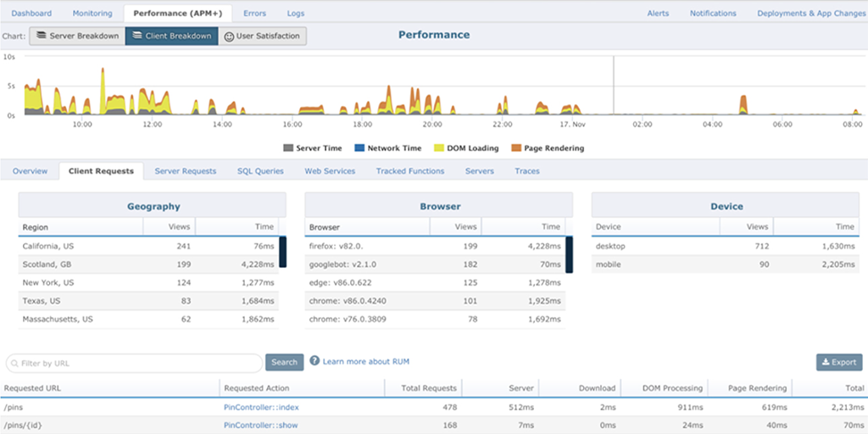Viewport: 868px width, 434px height.
Task: Open the PinController::show action link
Action: click(x=260, y=426)
